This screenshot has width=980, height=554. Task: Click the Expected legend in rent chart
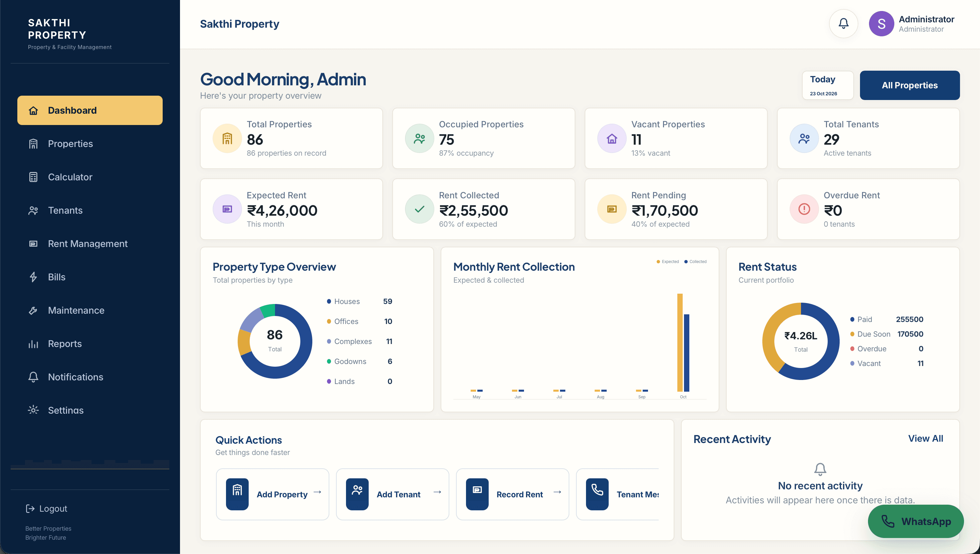coord(668,262)
